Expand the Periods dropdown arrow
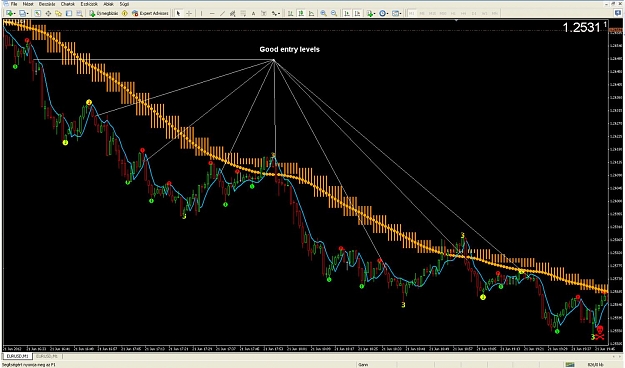Image resolution: width=625 pixels, height=368 pixels. tap(387, 14)
